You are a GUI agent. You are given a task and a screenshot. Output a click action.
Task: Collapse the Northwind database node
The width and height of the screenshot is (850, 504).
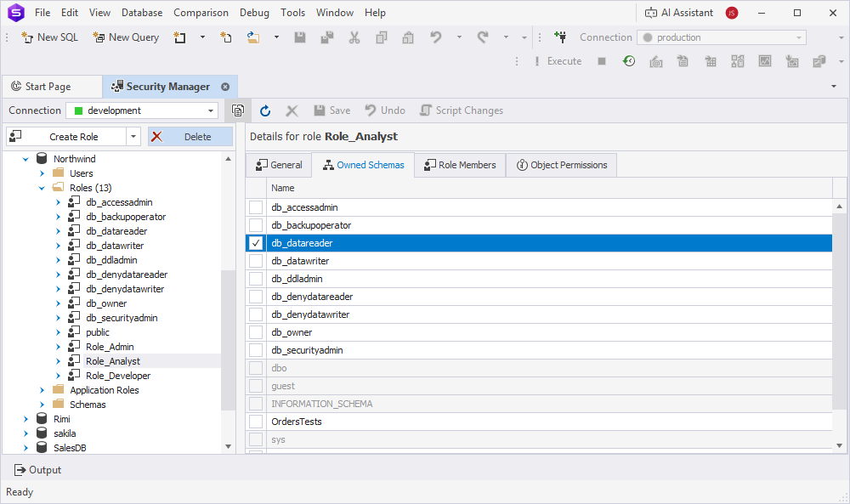click(x=25, y=158)
